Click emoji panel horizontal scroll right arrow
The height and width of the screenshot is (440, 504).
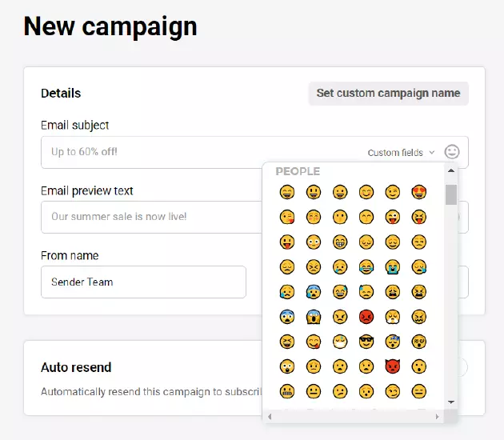pos(437,417)
